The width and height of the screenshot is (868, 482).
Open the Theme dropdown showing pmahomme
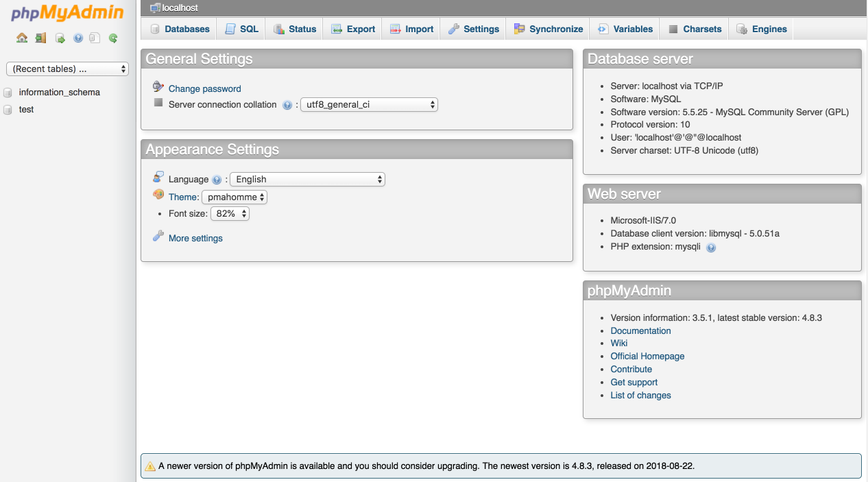pos(234,197)
